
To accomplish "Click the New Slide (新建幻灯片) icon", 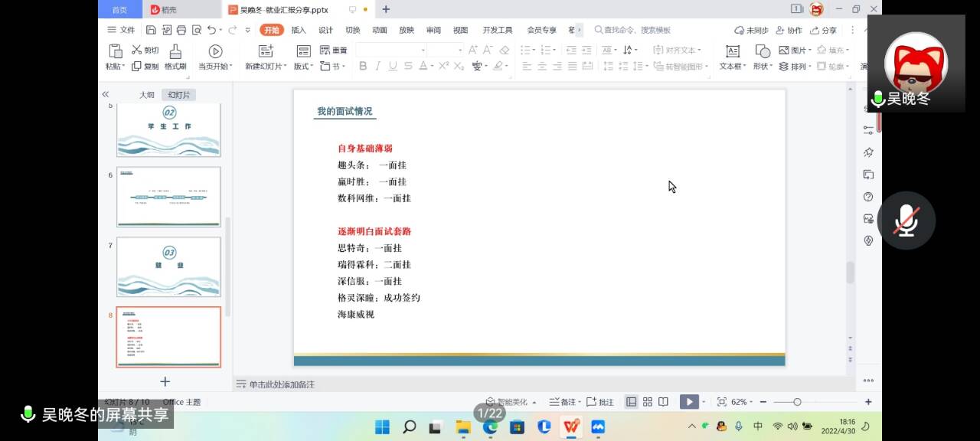I will tap(265, 51).
